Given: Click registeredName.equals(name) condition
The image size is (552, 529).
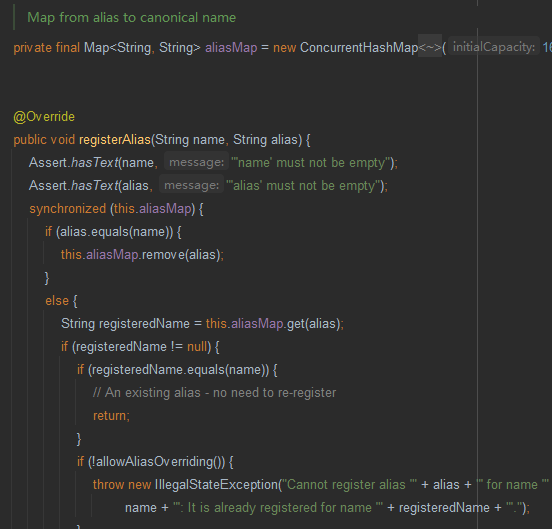Looking at the screenshot, I should 178,370.
